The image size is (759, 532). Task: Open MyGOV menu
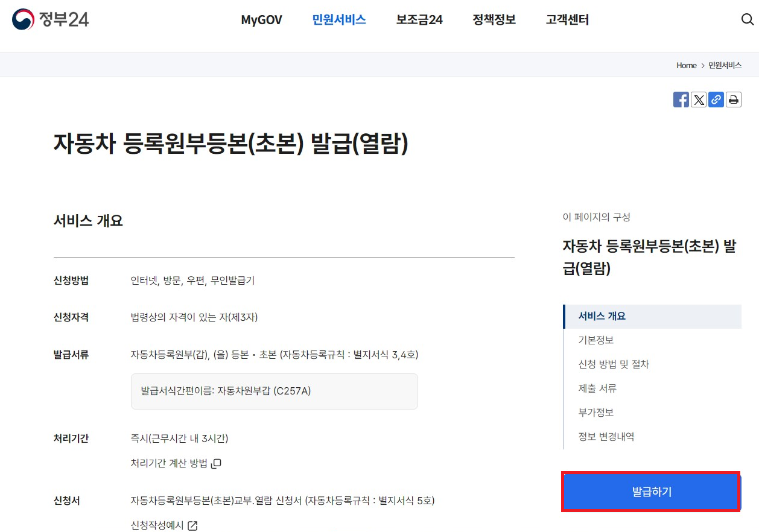261,20
